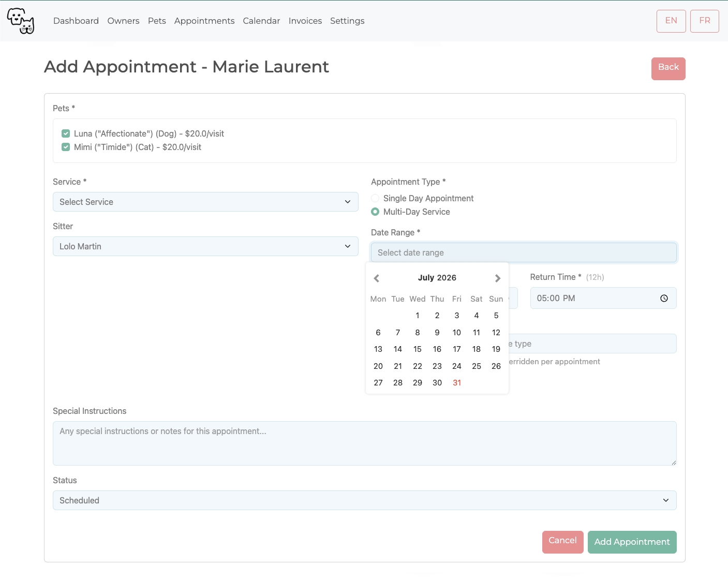
Task: Click the Special Instructions text area
Action: [x=365, y=443]
